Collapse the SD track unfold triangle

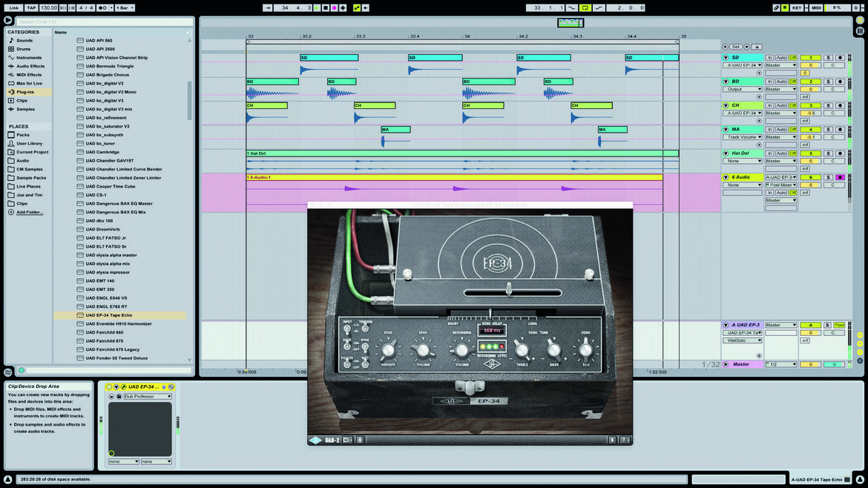click(726, 58)
